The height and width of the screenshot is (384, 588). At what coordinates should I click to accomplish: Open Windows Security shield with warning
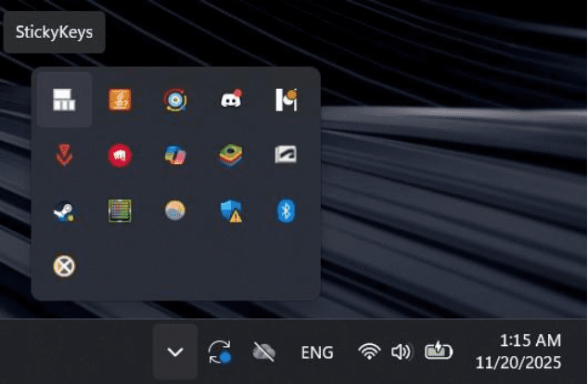point(231,211)
